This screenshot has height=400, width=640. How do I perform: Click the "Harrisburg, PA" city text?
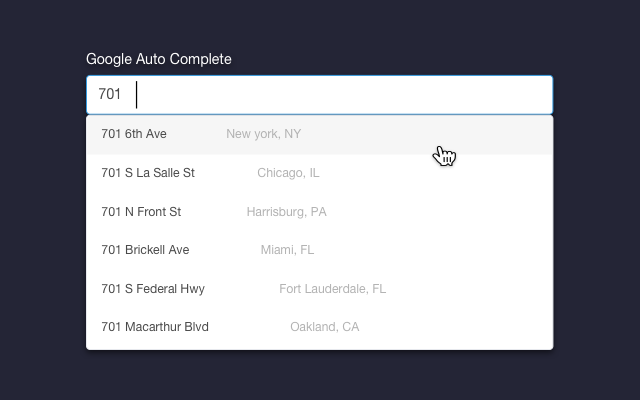286,212
